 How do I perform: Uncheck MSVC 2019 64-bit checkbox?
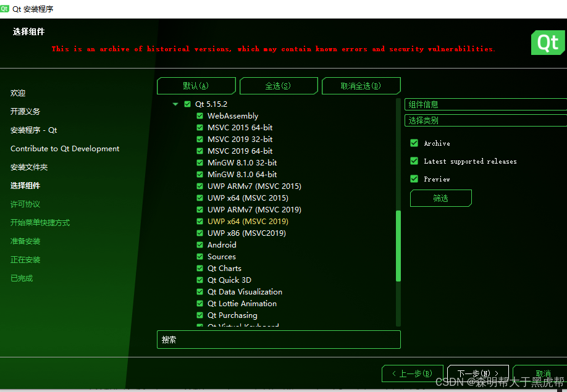pos(199,151)
